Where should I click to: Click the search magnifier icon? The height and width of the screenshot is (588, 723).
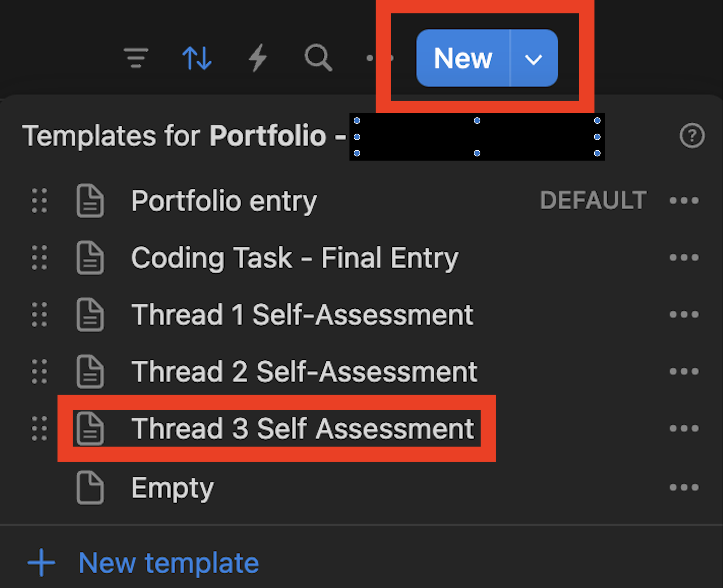[318, 58]
